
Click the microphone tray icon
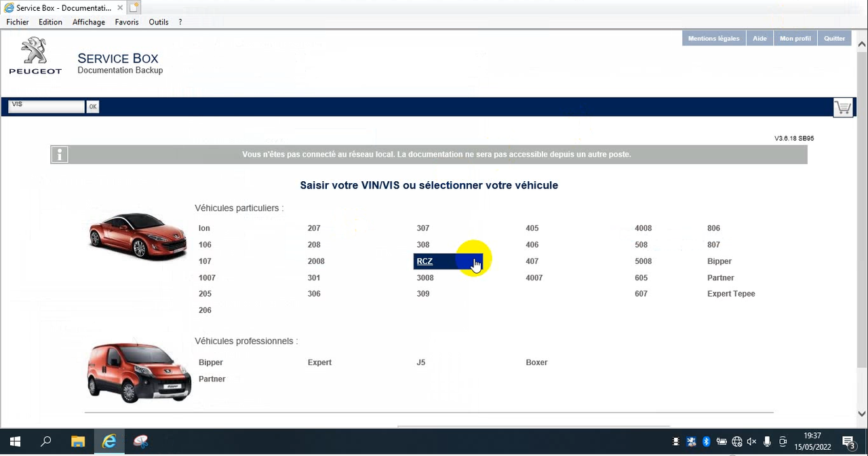coord(768,442)
